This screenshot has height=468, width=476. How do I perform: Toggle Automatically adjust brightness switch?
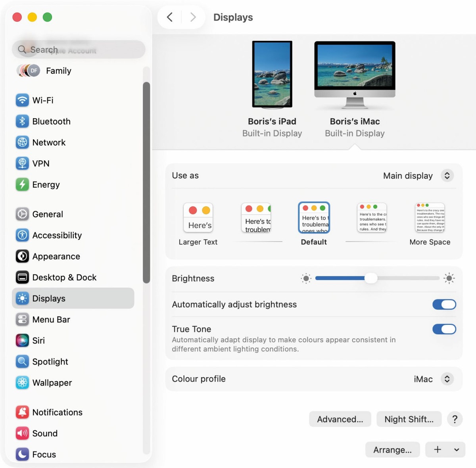(444, 304)
